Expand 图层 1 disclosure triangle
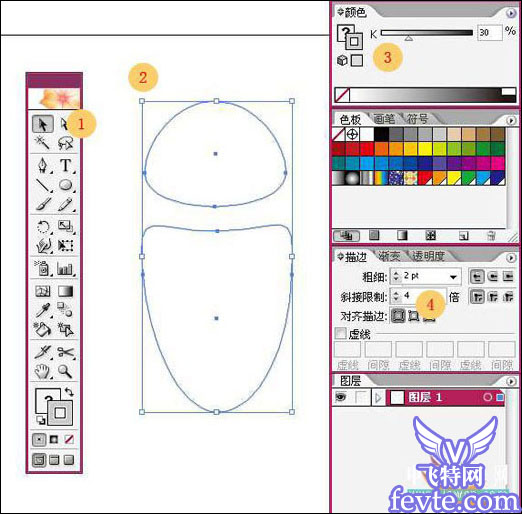The height and width of the screenshot is (514, 522). tap(378, 397)
